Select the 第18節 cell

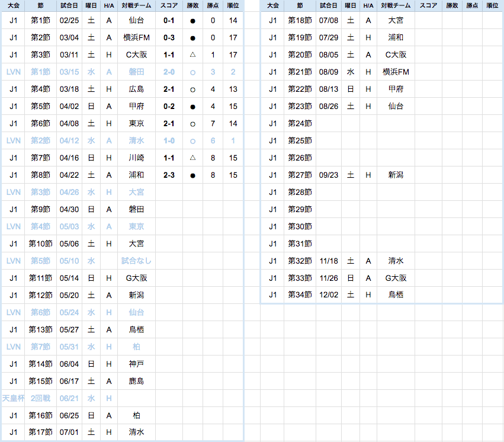(300, 21)
